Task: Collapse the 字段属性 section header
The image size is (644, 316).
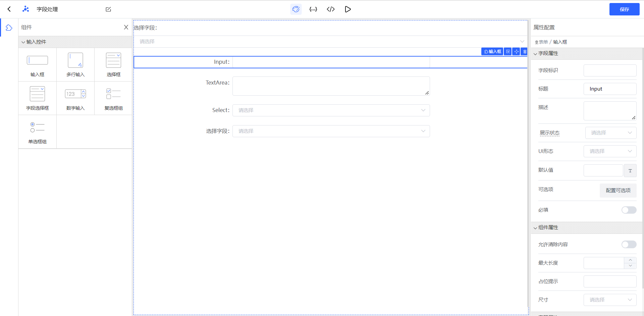Action: pos(548,54)
